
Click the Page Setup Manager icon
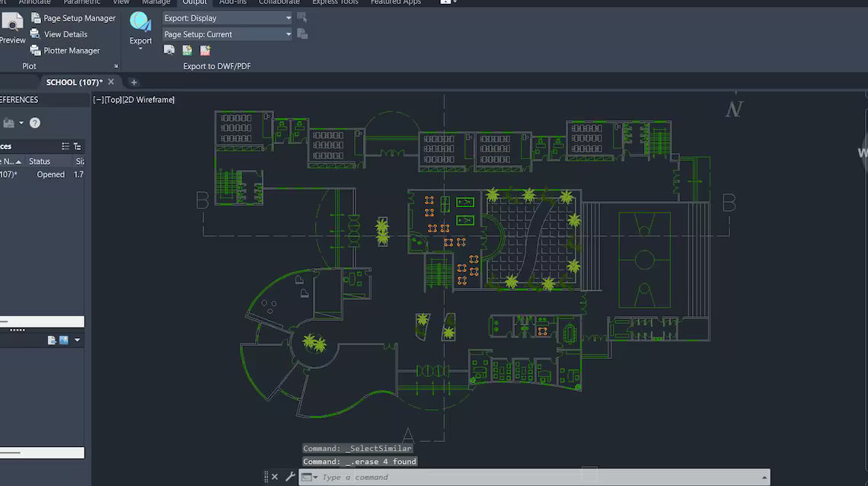click(x=36, y=18)
